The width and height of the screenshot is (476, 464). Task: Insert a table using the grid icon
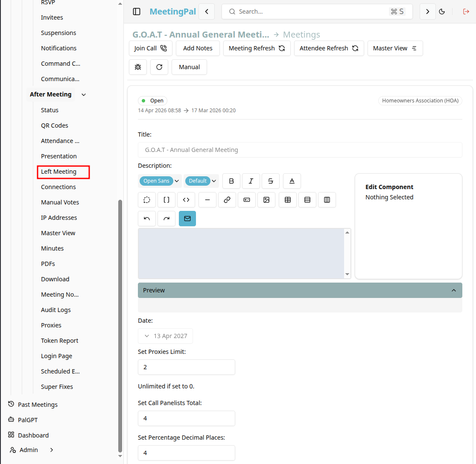(x=288, y=200)
